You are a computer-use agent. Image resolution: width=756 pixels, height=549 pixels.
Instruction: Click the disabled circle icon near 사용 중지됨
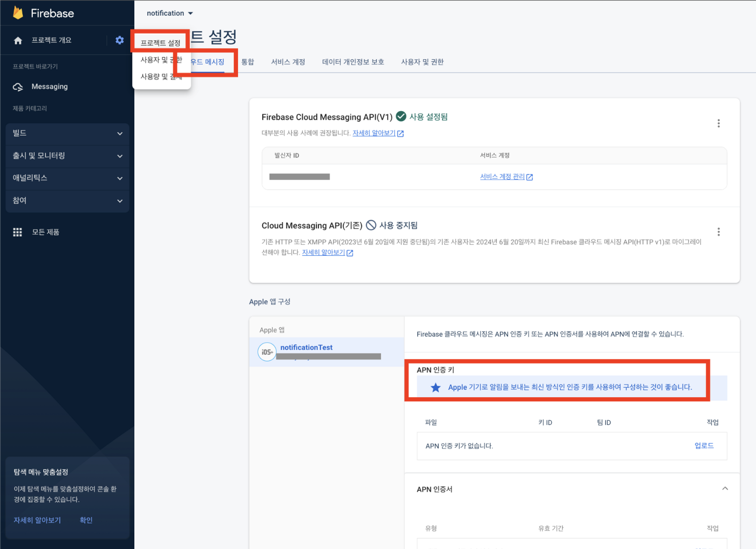coord(371,225)
